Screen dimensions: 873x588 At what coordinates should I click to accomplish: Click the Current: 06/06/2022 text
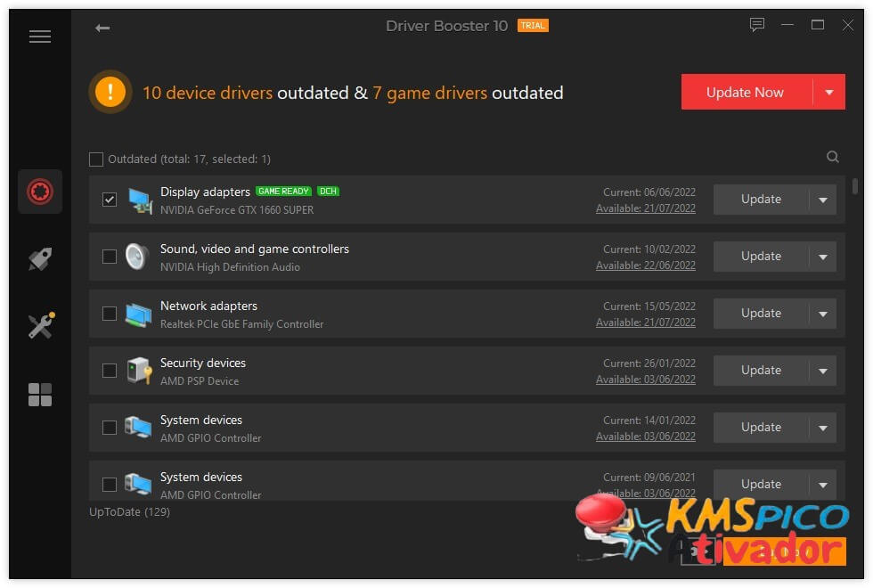click(x=649, y=192)
